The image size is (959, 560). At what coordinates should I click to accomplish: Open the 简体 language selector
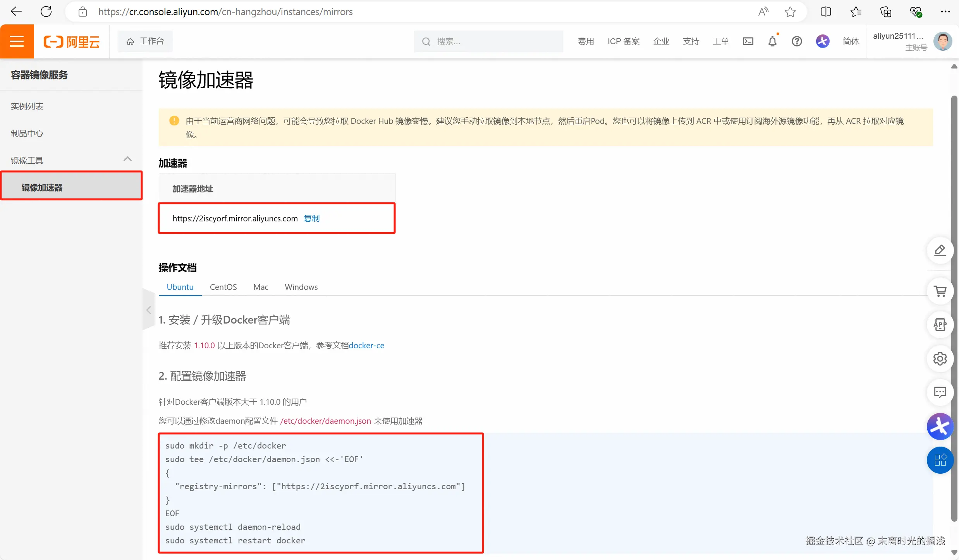[851, 41]
